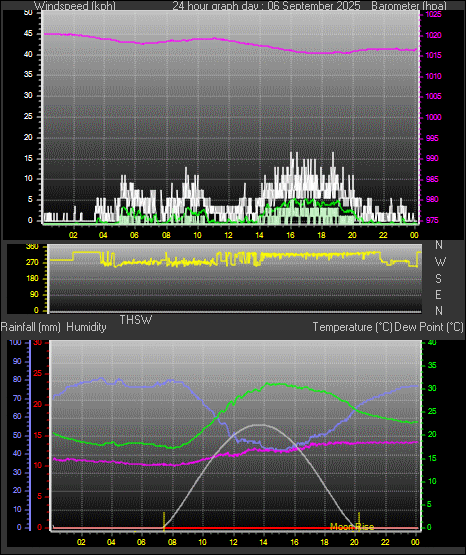Click the Barometer (hpa) axis title
Image resolution: width=466 pixels, height=555 pixels.
[x=409, y=6]
